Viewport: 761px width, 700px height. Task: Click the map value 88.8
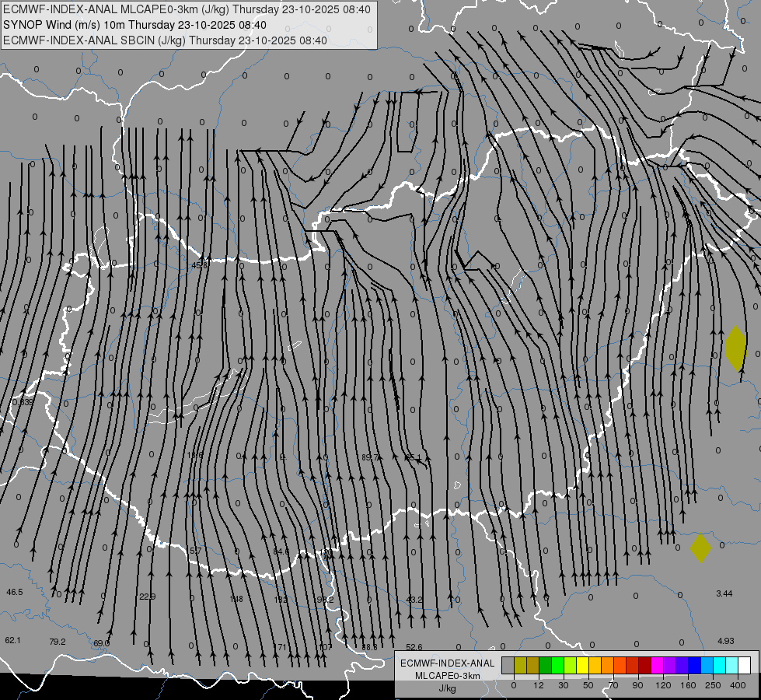click(x=369, y=647)
